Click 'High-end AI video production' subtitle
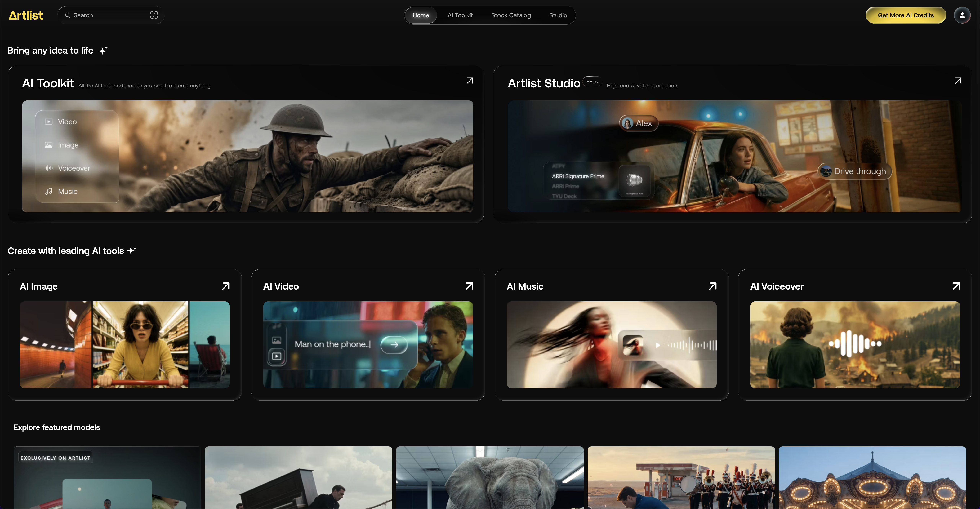 click(x=642, y=86)
